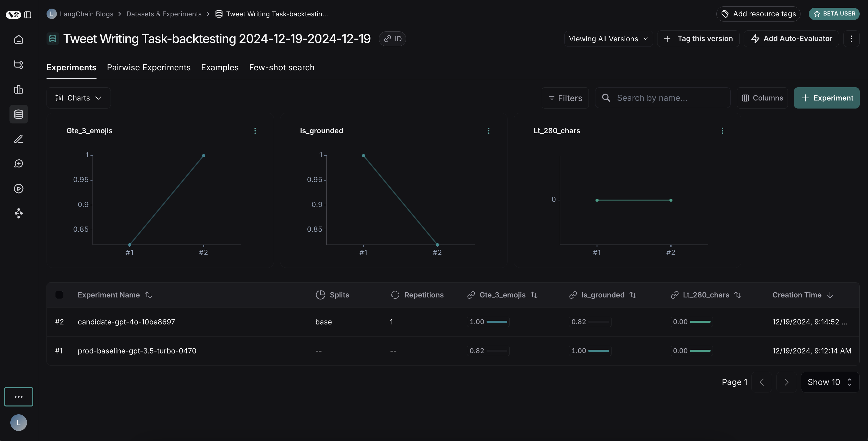Screen dimensions: 868x441
Task: Click the green Experiment button
Action: pyautogui.click(x=826, y=98)
